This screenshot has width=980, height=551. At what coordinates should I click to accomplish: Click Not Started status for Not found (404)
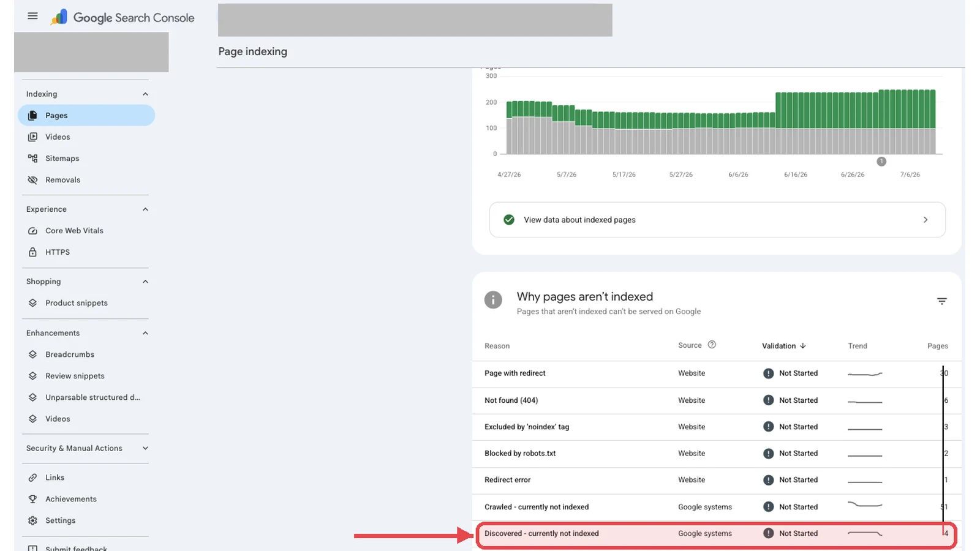click(x=790, y=400)
